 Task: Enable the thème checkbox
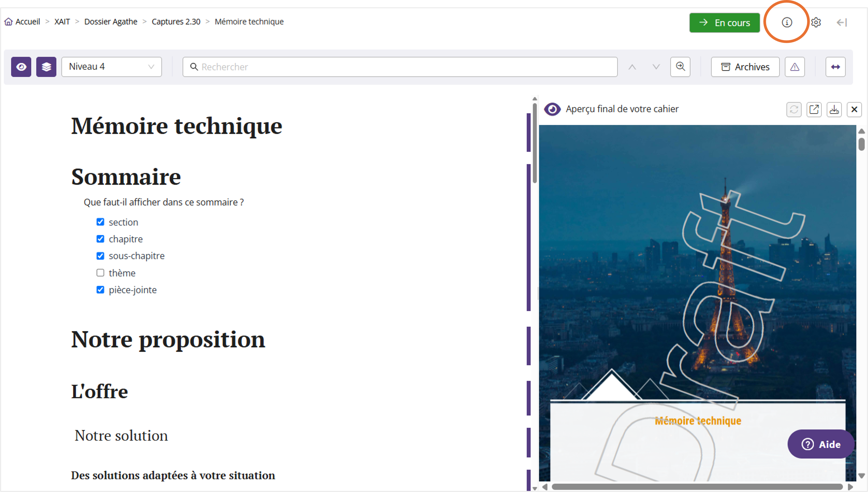(x=100, y=273)
